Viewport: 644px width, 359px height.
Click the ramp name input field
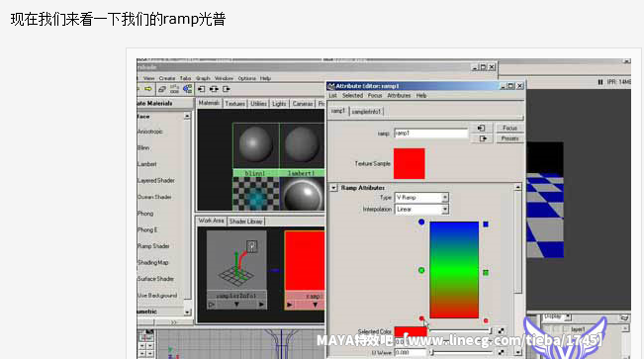pos(431,134)
